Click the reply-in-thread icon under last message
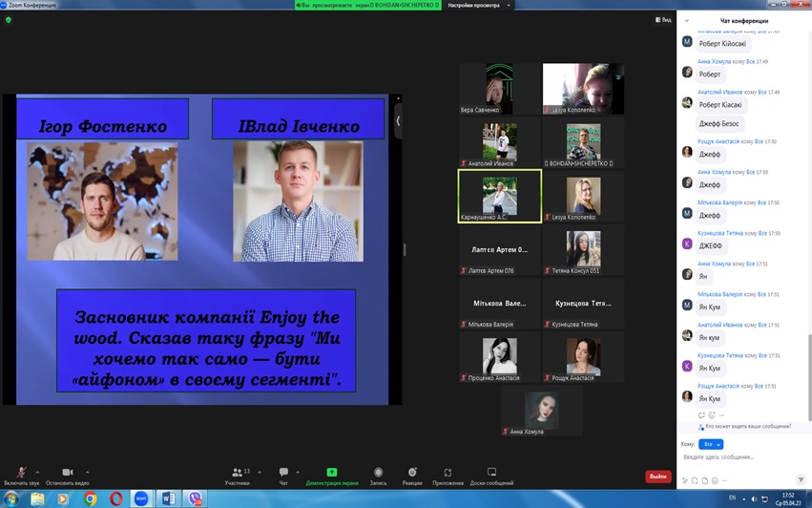812x508 pixels. [x=701, y=415]
